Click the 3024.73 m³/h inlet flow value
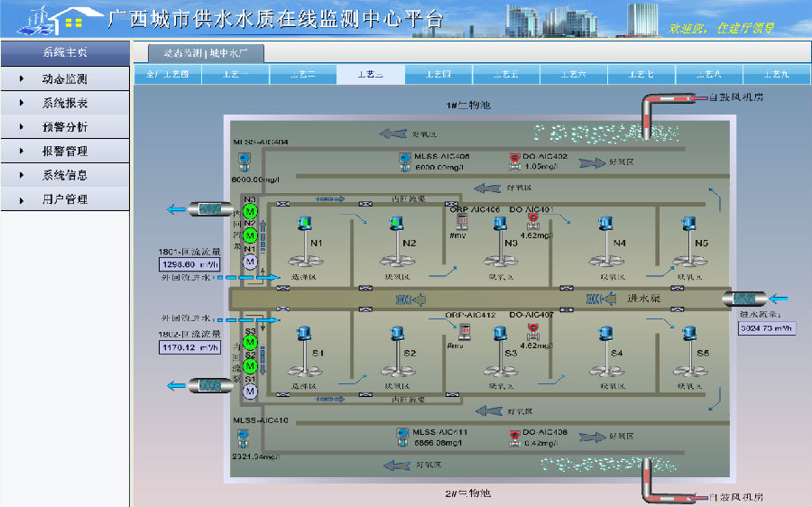The image size is (812, 507). tap(767, 328)
